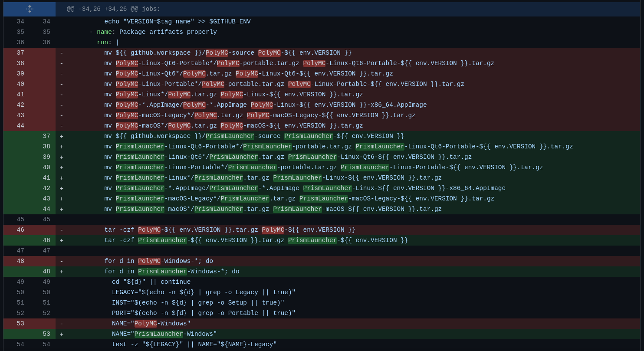Select added line number 46
Viewport: 644px width, 351px height.
point(46,240)
